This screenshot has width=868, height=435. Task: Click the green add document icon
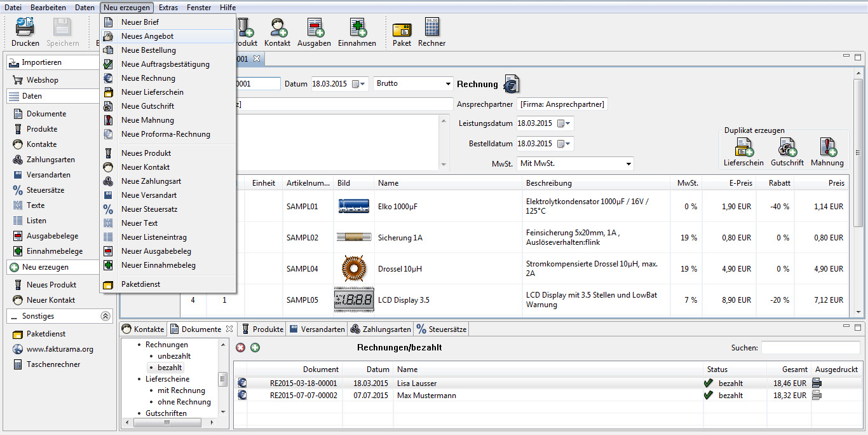coord(255,348)
